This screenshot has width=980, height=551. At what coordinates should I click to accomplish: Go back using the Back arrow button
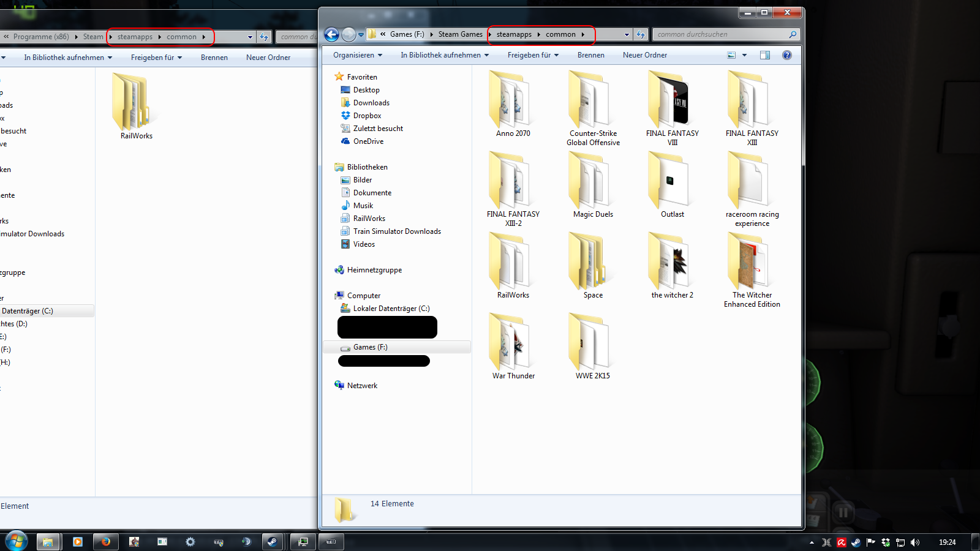coord(331,34)
